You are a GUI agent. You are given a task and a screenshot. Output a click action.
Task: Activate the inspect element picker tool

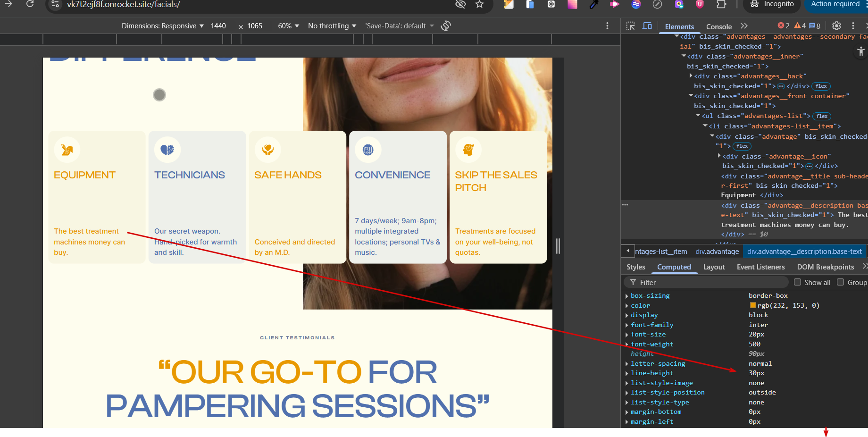point(630,26)
